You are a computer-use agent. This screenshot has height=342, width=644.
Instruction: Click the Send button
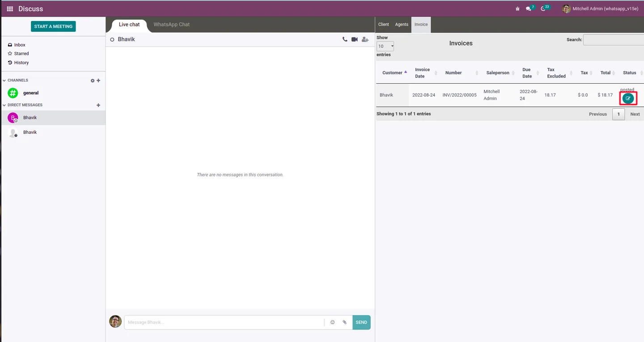[361, 322]
